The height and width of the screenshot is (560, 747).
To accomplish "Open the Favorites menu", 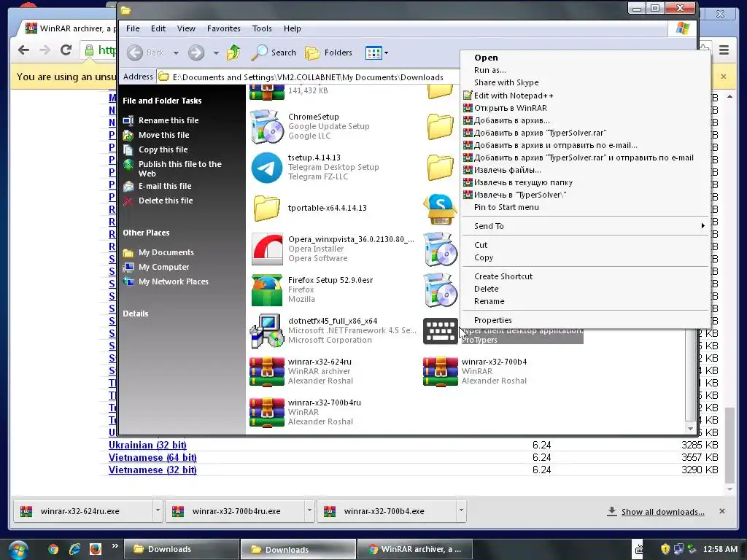I will [x=223, y=28].
